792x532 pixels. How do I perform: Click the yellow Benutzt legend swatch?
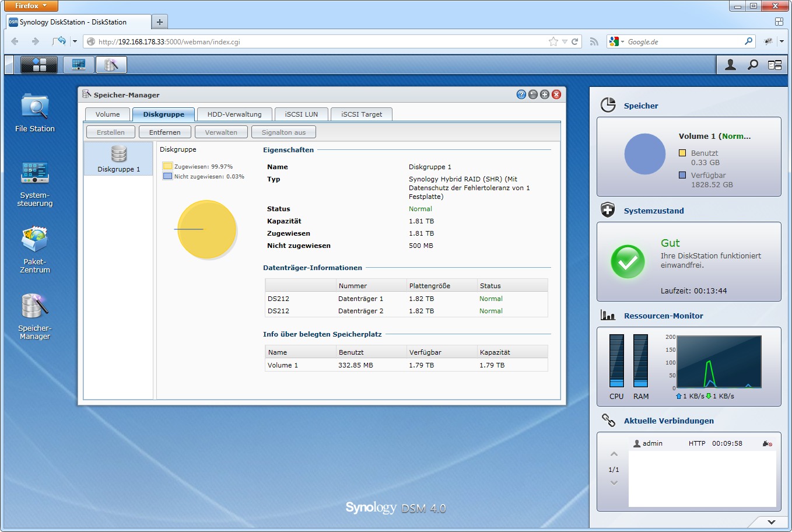(682, 153)
